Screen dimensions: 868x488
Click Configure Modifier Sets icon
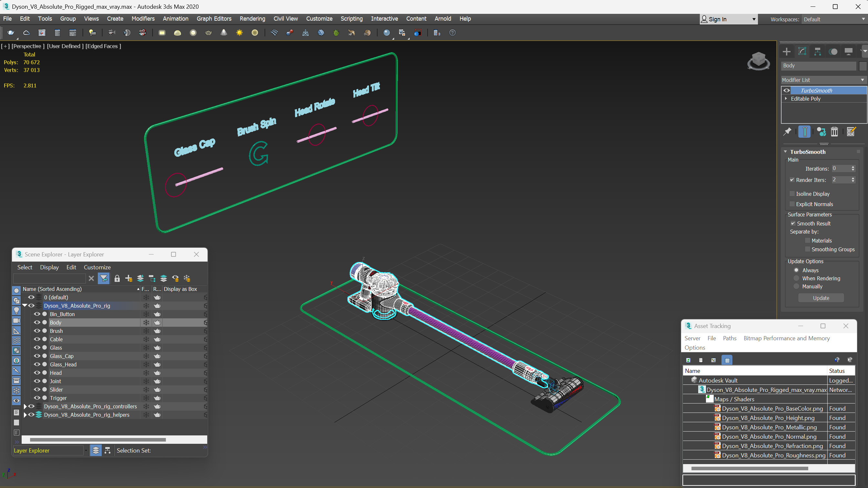pyautogui.click(x=851, y=132)
